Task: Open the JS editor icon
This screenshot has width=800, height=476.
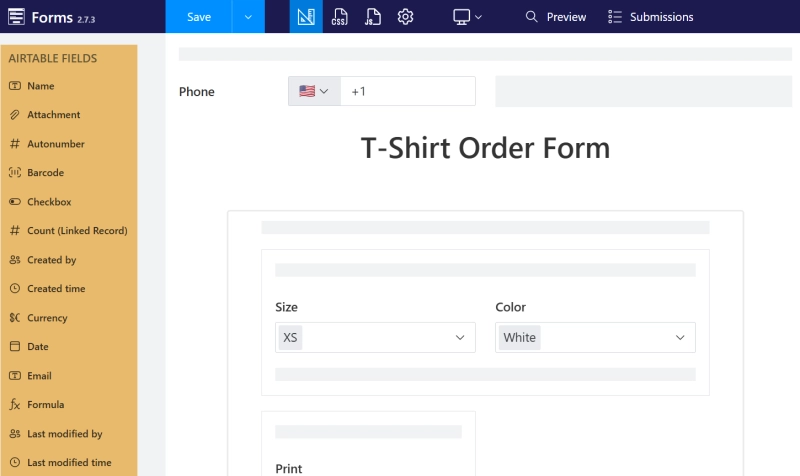Action: tap(372, 16)
